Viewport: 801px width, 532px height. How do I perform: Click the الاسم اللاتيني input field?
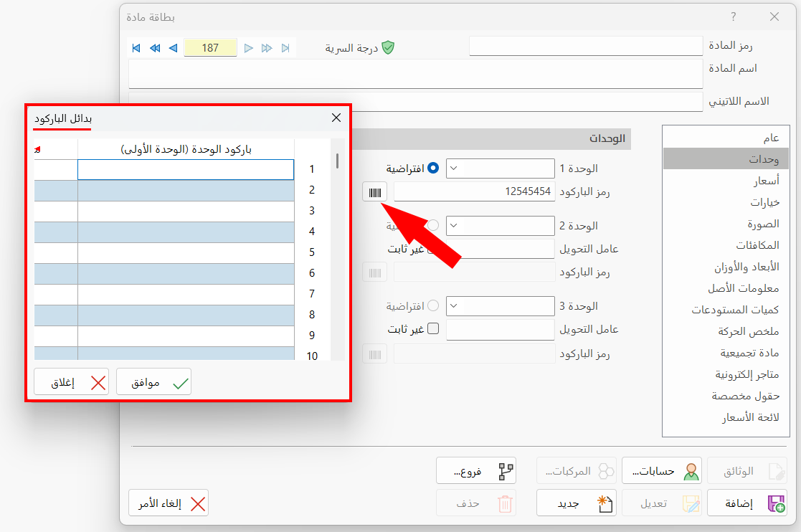coord(416,102)
